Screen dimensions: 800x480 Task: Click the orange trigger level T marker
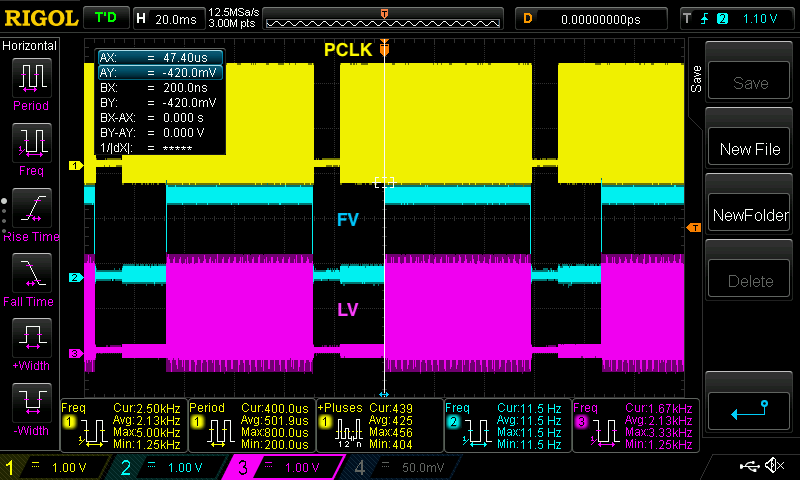[x=694, y=228]
